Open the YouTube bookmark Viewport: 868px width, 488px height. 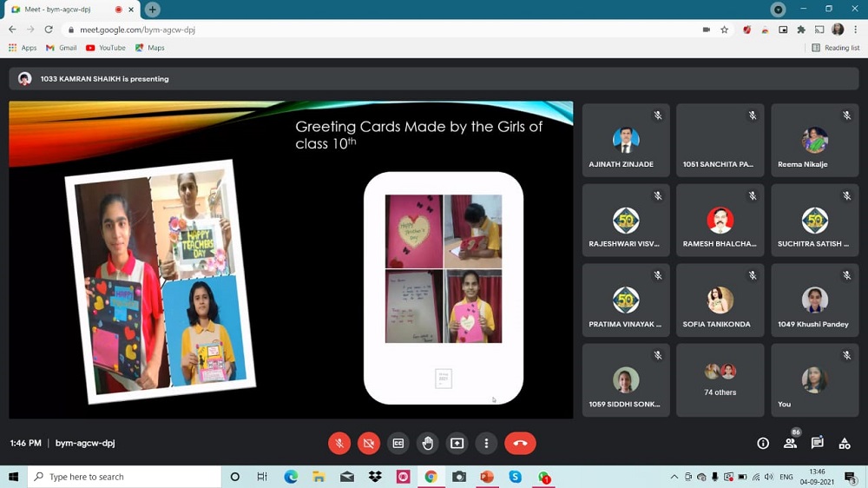coord(105,48)
